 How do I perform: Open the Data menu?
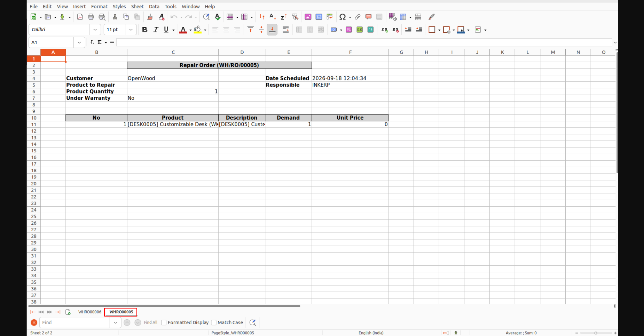(154, 6)
